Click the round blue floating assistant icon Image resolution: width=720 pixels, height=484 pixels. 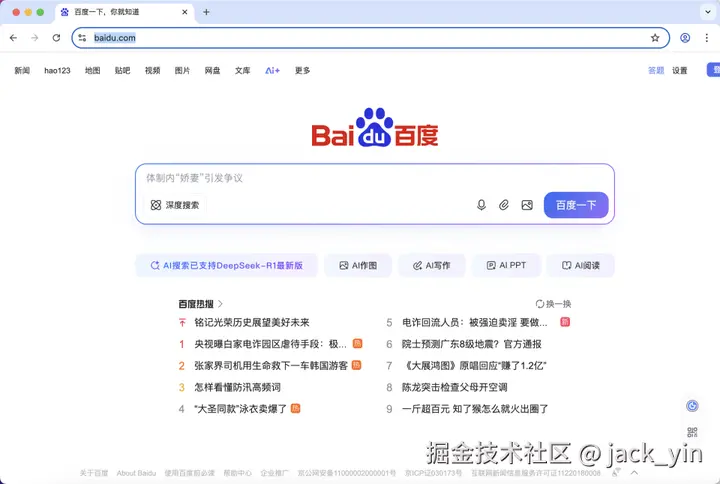(x=692, y=405)
